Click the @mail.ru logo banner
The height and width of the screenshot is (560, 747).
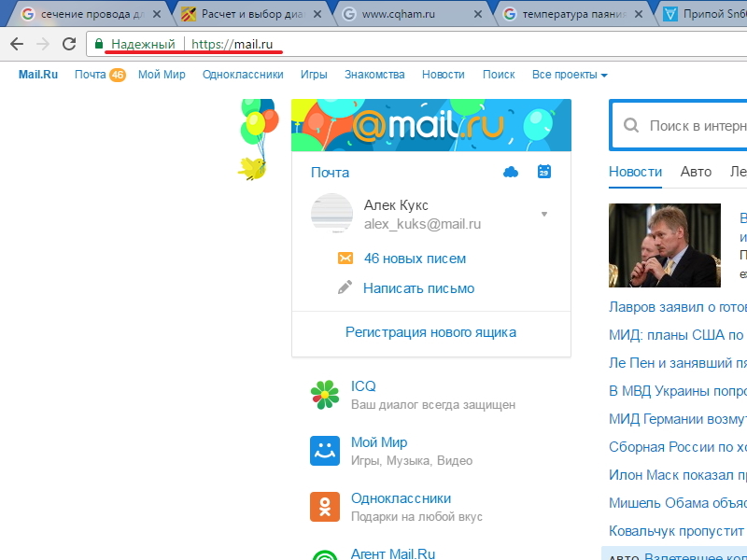[431, 125]
